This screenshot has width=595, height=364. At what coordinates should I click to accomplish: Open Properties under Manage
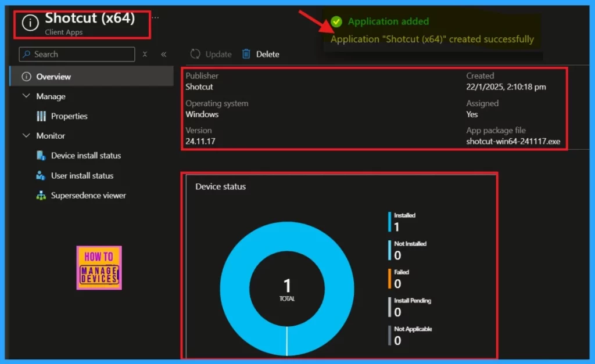[69, 116]
